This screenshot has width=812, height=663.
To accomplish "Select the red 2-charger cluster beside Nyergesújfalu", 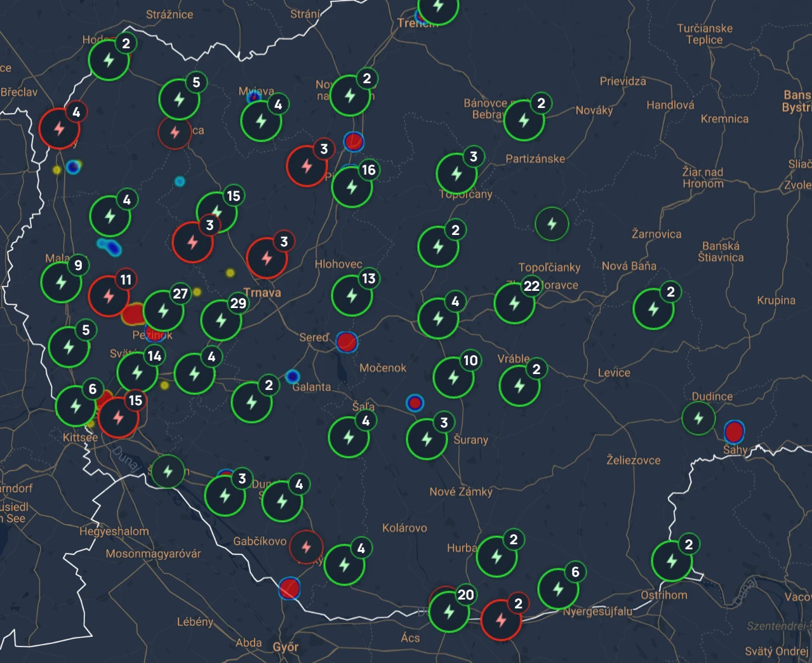I will pyautogui.click(x=501, y=620).
